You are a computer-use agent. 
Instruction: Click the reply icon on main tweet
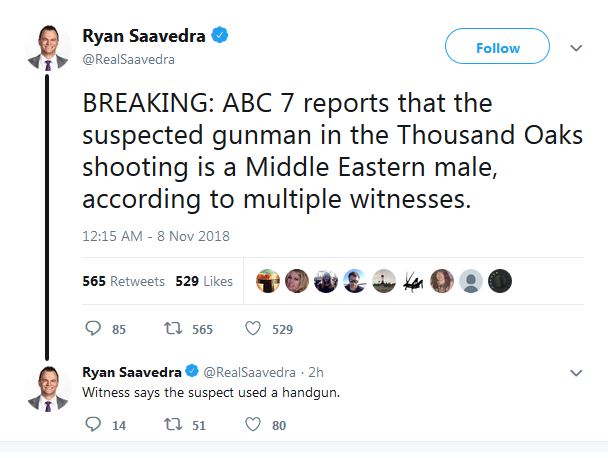[93, 328]
